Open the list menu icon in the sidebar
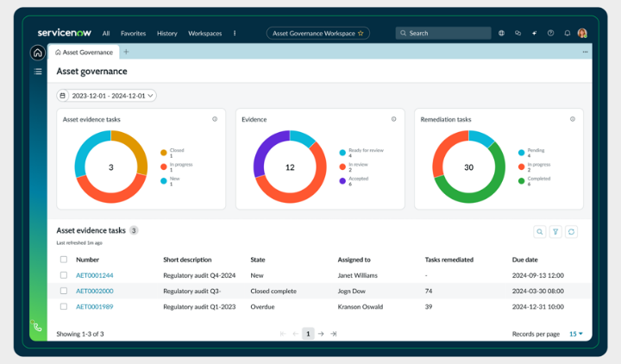Viewport: 621px width, 364px height. (x=37, y=72)
